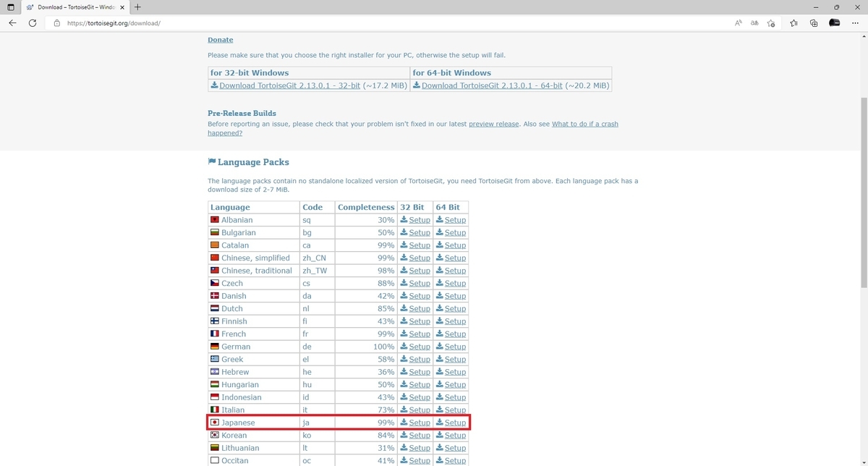The height and width of the screenshot is (466, 868).
Task: Click 32 Bit Setup for Hungarian
Action: (415, 384)
